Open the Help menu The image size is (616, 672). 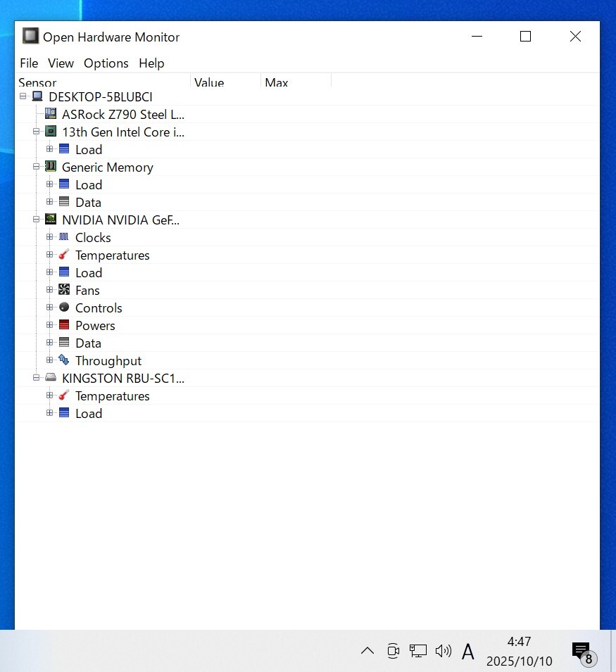point(151,63)
